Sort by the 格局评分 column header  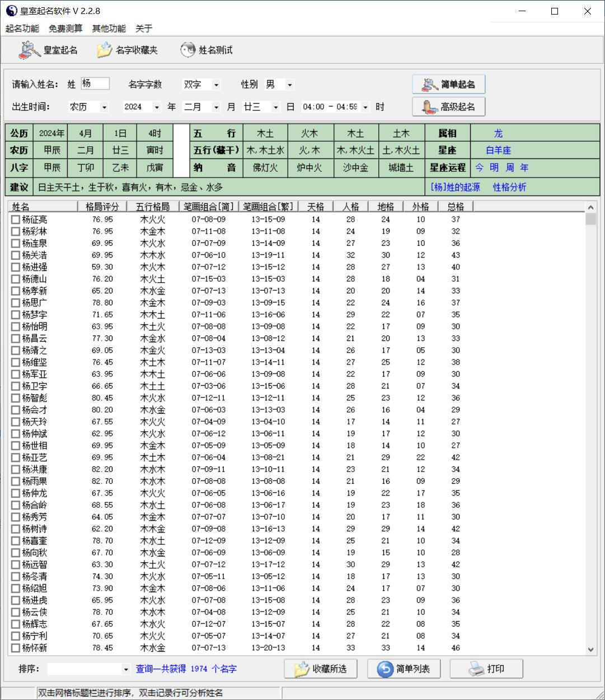(x=102, y=207)
